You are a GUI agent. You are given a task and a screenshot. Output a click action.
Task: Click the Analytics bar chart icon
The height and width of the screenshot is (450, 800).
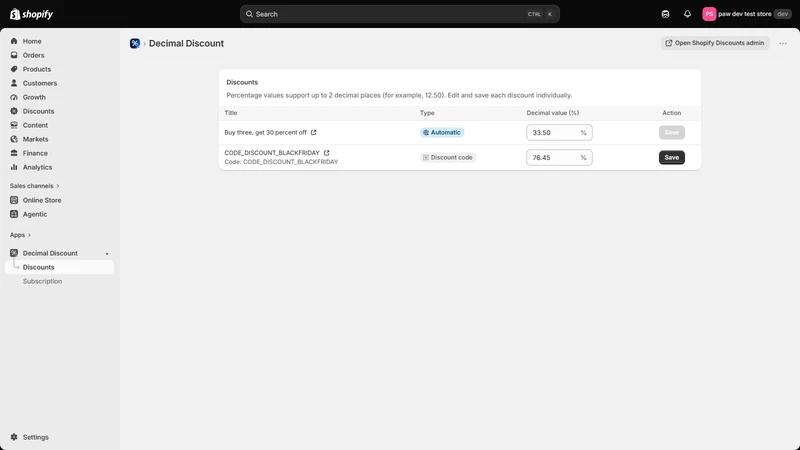click(14, 167)
